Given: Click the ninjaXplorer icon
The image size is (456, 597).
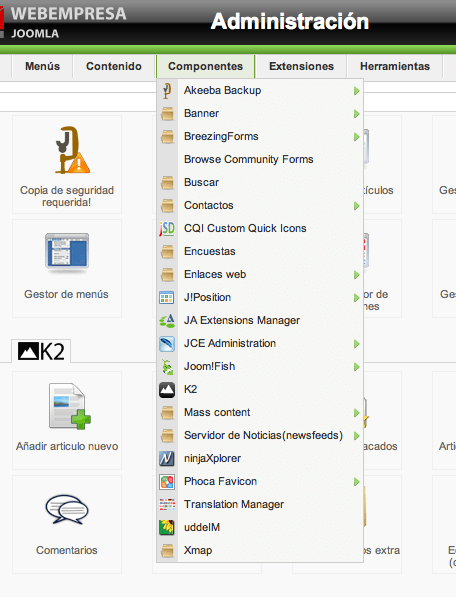Looking at the screenshot, I should point(167,459).
